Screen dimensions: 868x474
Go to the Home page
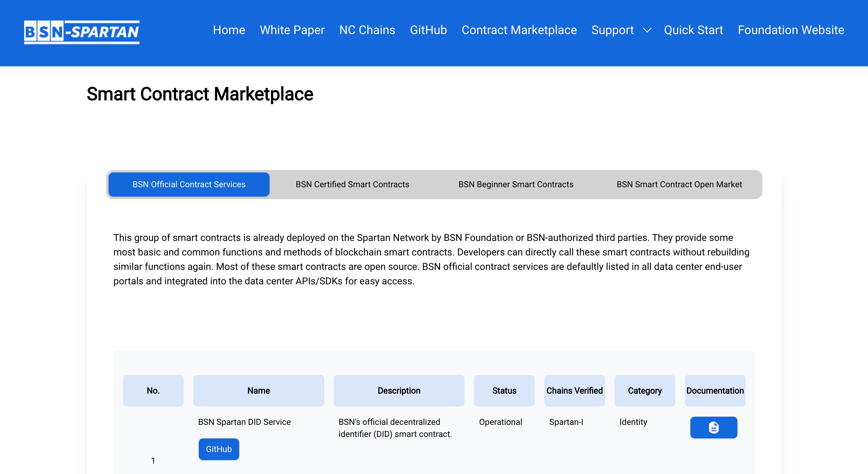(229, 30)
